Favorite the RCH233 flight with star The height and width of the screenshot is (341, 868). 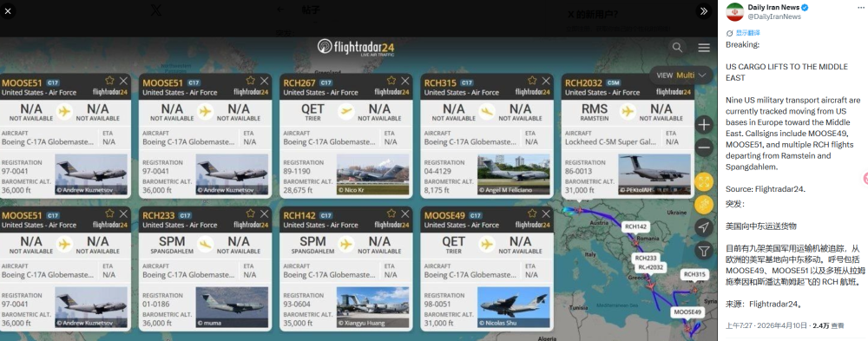click(250, 213)
